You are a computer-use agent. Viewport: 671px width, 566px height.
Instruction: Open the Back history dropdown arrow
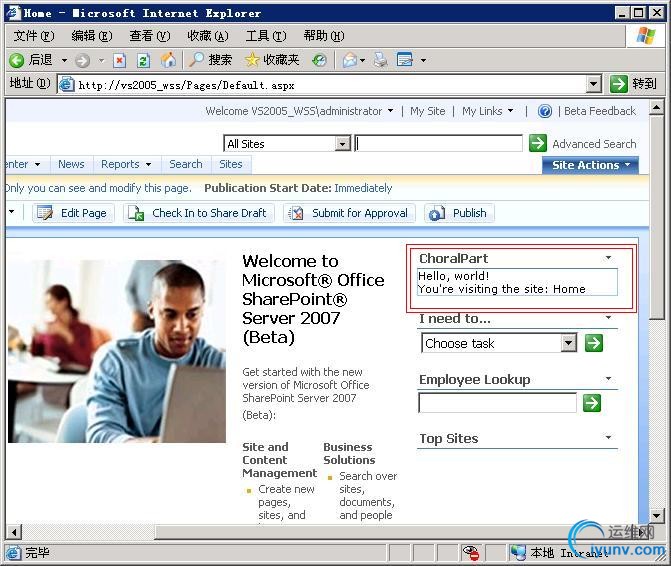coord(64,60)
